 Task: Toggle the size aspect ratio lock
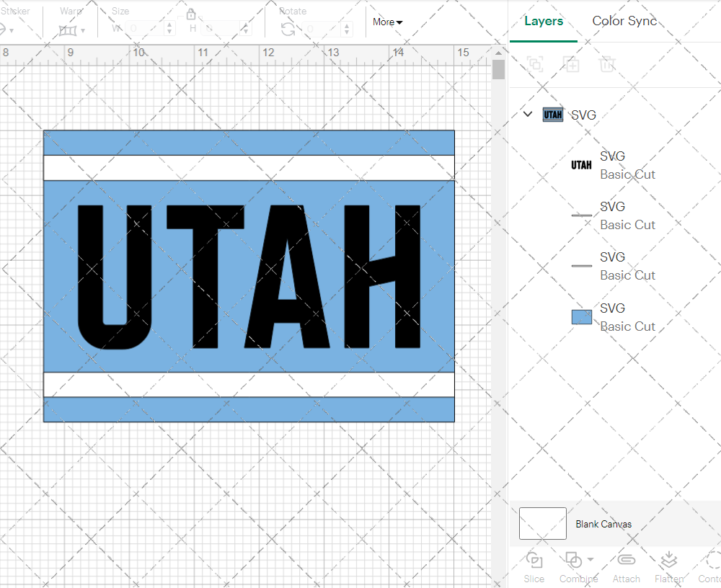191,14
